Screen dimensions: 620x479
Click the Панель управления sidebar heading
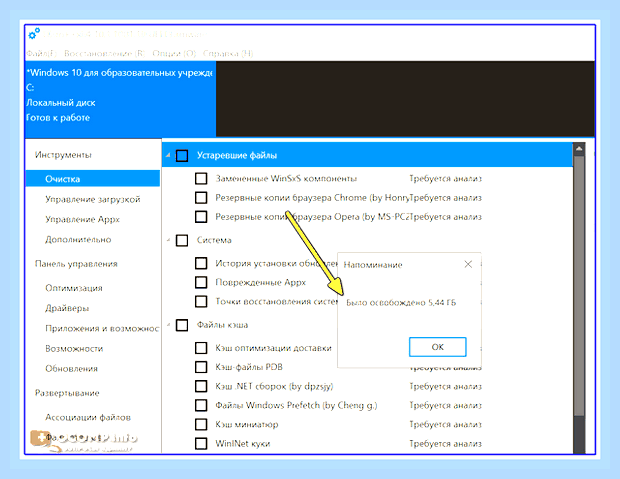(76, 264)
